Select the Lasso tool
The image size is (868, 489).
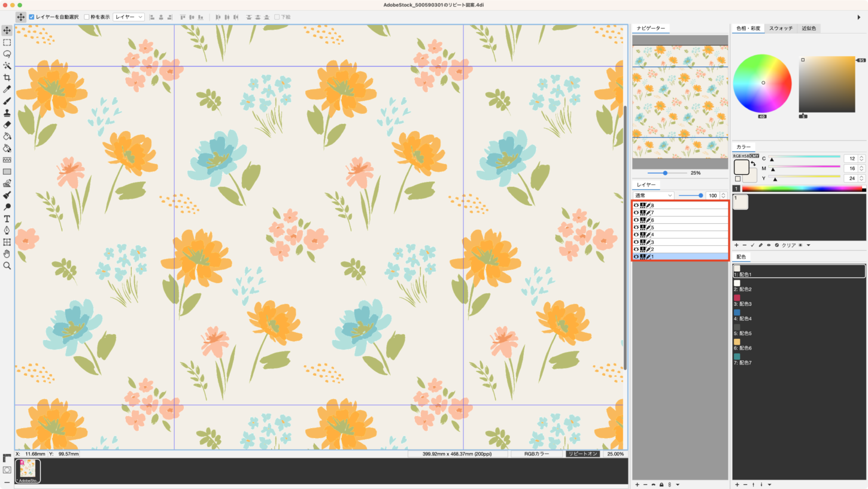coord(7,54)
